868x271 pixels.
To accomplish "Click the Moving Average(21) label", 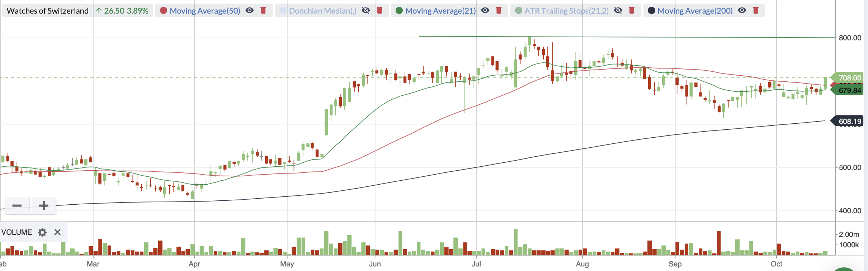I will [x=440, y=11].
